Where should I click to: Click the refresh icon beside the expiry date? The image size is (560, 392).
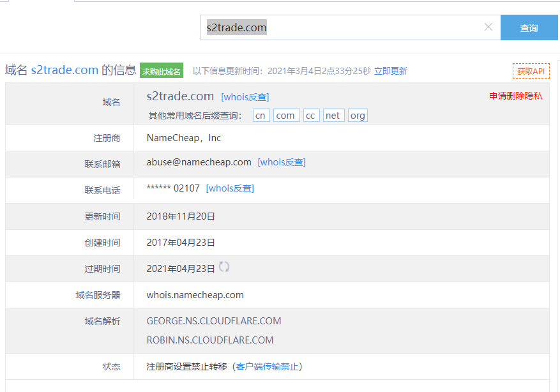(224, 267)
